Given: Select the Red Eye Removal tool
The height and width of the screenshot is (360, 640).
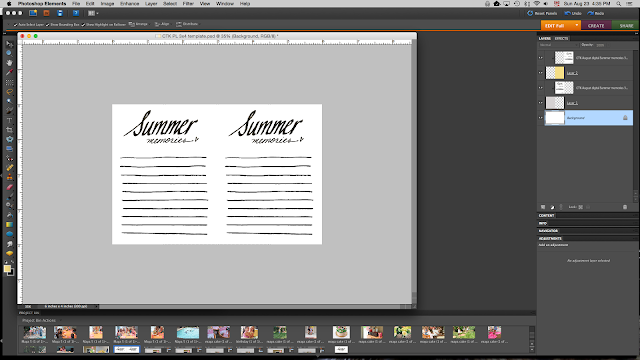Looking at the screenshot, I should pyautogui.click(x=9, y=158).
